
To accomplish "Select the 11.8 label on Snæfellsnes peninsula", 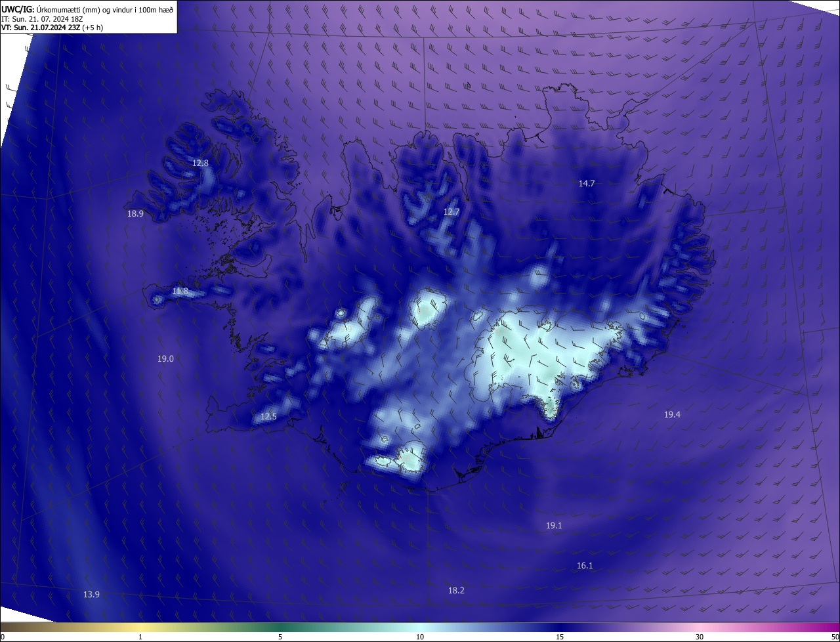I will pos(180,291).
